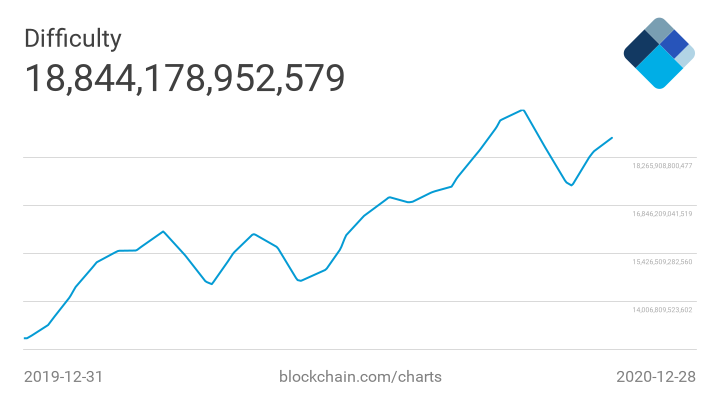This screenshot has width=720, height=405.
Task: Click the royal blue center square of the logo
Action: pos(674,43)
